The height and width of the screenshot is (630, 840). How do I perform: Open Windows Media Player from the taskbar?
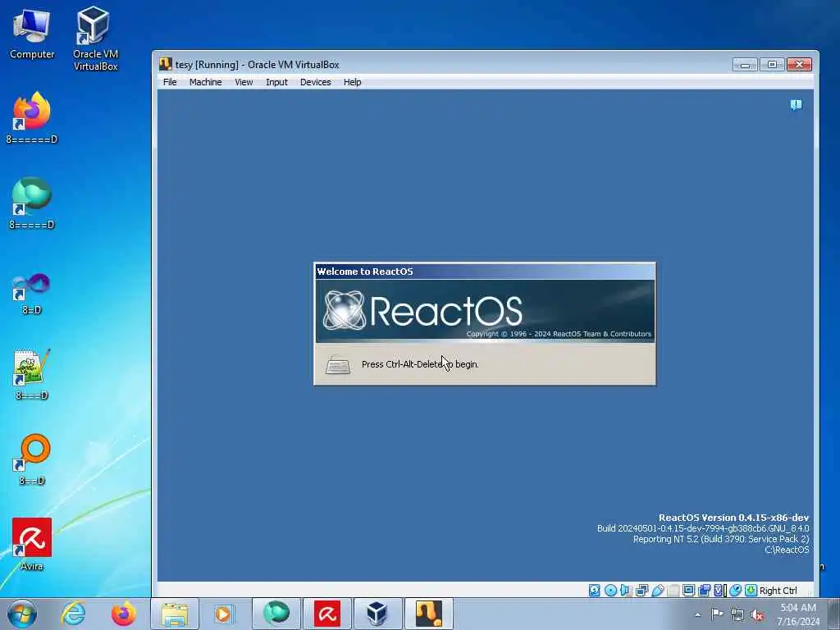pyautogui.click(x=223, y=614)
